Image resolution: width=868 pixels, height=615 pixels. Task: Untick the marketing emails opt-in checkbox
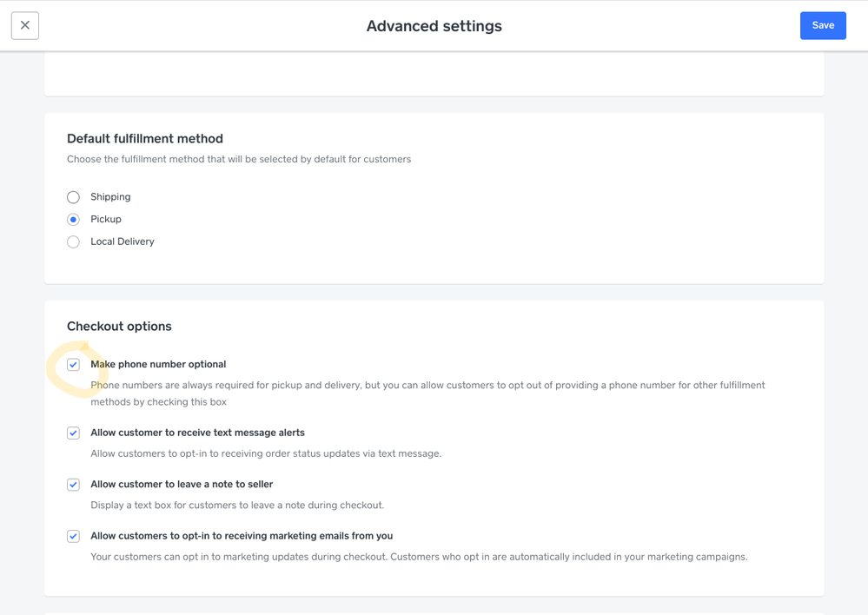(x=73, y=537)
